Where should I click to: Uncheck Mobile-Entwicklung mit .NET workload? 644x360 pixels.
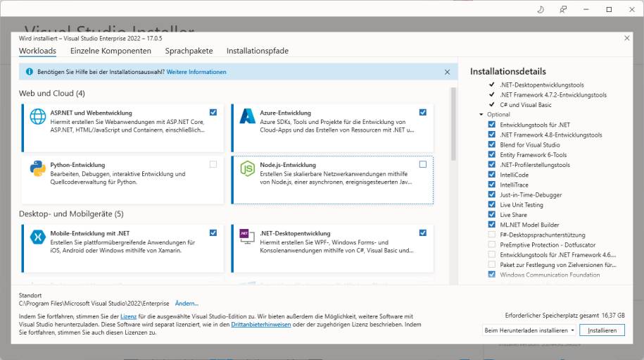coord(213,232)
